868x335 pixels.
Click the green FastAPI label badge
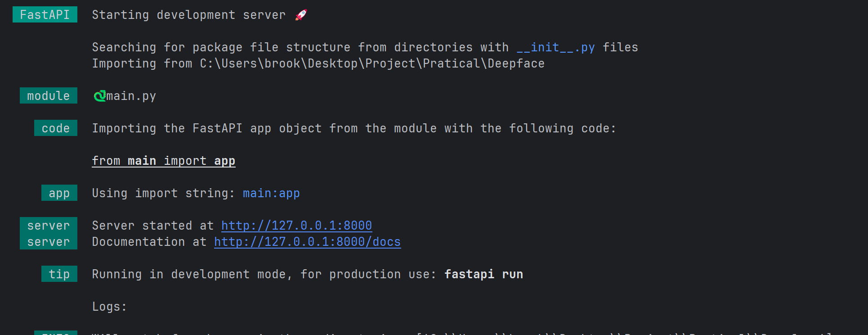[x=45, y=15]
